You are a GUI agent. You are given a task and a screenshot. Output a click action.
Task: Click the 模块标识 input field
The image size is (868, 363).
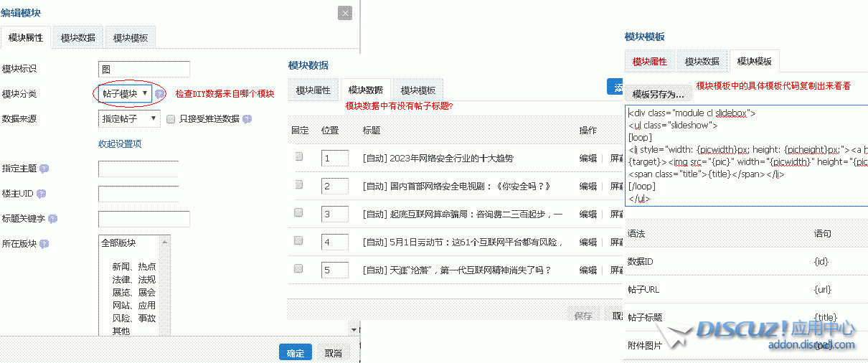coord(144,69)
